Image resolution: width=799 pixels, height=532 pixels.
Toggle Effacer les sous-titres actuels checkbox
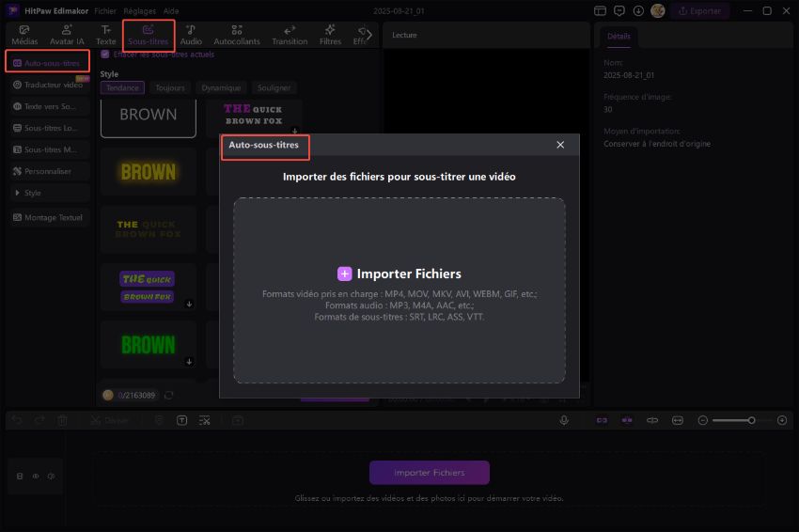tap(105, 54)
